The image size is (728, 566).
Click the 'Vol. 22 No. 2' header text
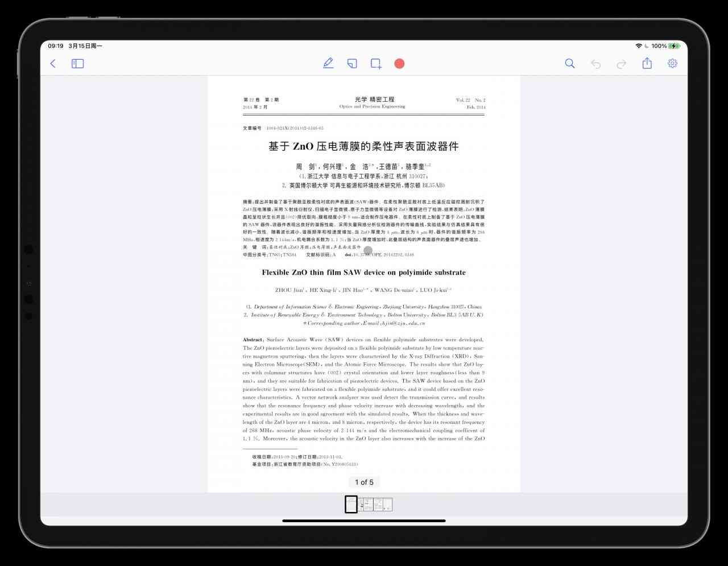(x=470, y=100)
